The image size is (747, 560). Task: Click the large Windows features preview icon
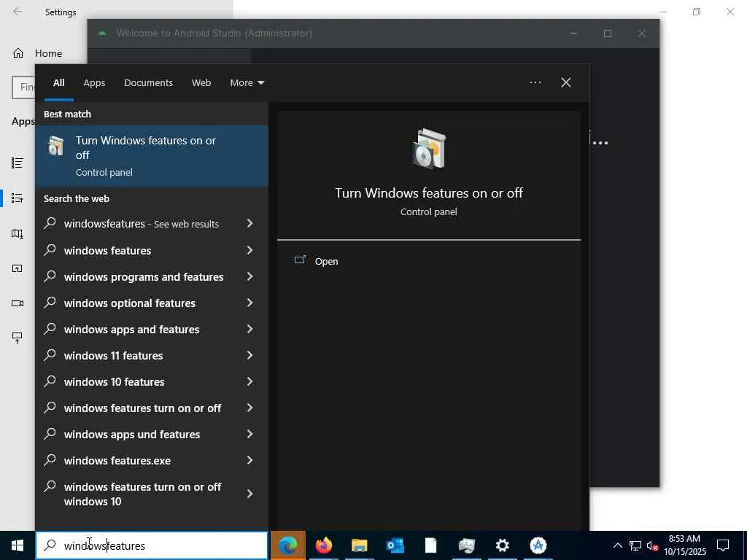pos(429,149)
